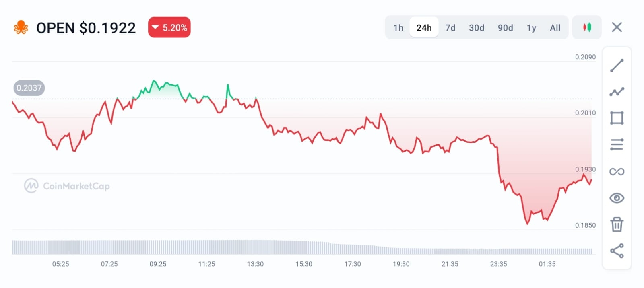Choose the multi-point path drawing tool
Viewport: 644px width, 288px height.
[x=617, y=92]
